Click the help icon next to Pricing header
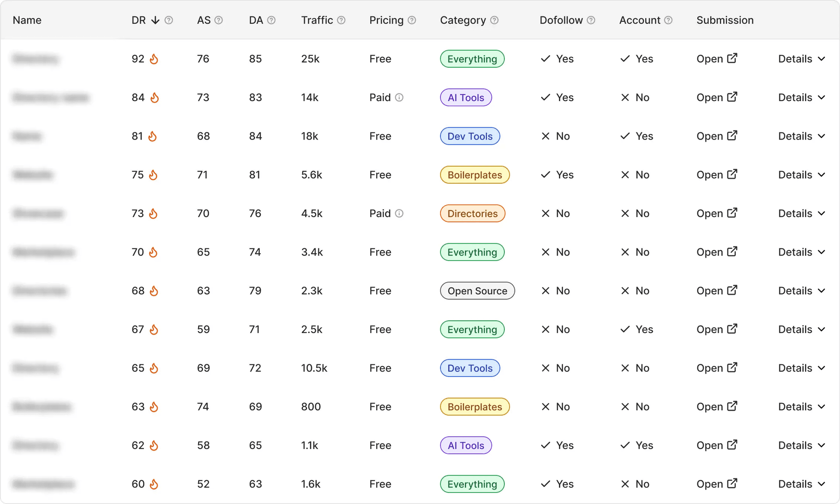Image resolution: width=840 pixels, height=504 pixels. (412, 20)
